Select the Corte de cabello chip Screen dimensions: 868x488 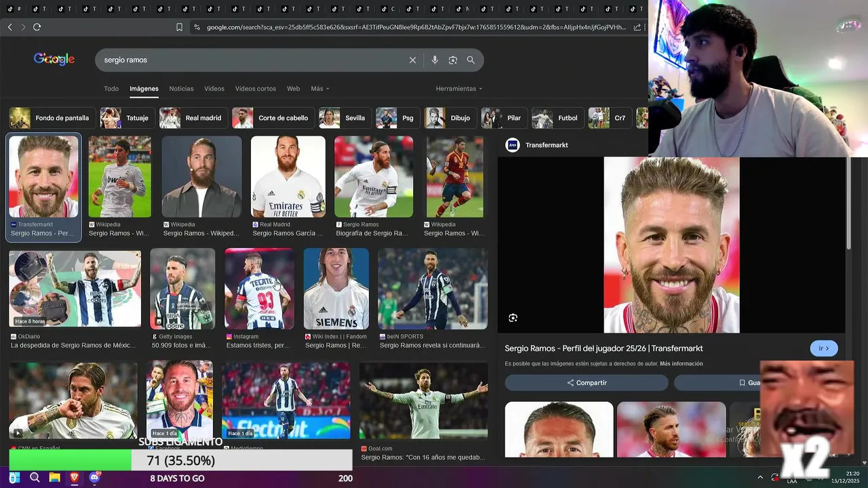click(273, 118)
